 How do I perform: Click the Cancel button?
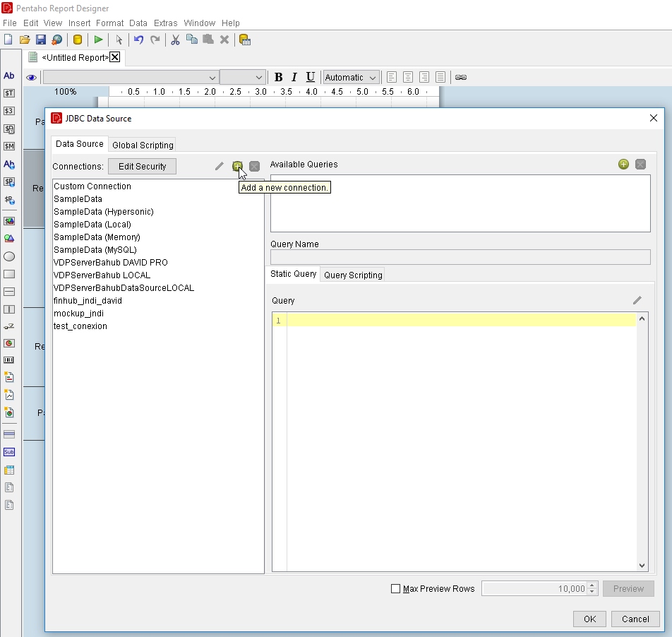click(635, 619)
